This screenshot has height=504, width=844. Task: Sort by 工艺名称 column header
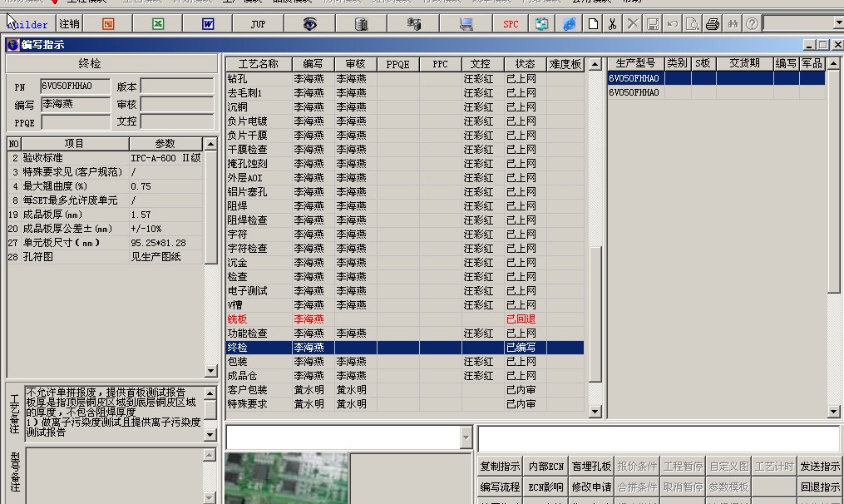pyautogui.click(x=259, y=64)
